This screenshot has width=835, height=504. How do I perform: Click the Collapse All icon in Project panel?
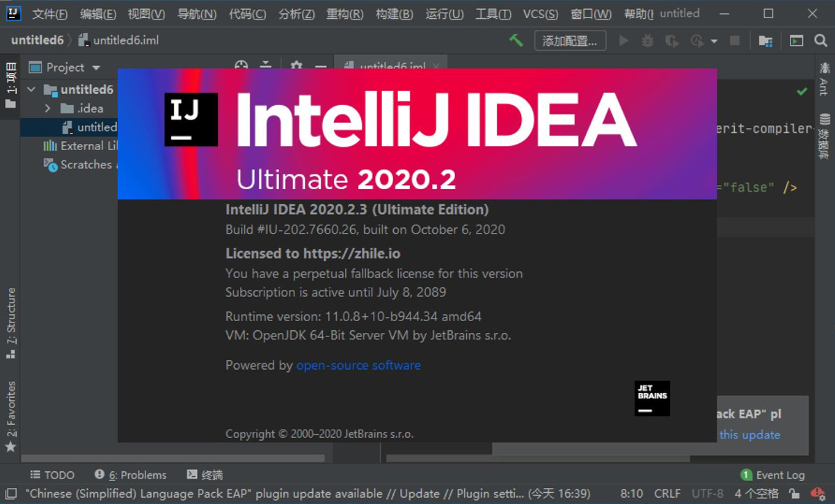266,66
